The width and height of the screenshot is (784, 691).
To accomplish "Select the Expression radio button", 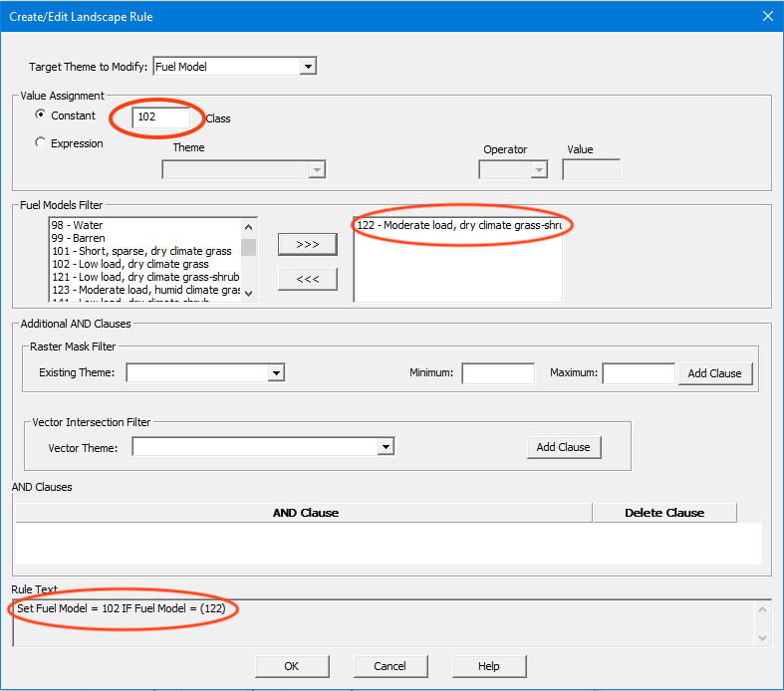I will coord(41,142).
